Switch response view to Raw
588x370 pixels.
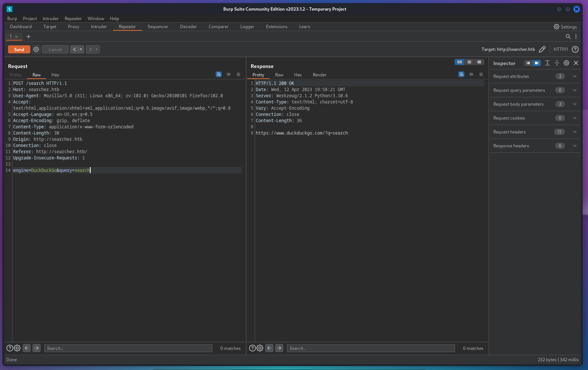point(279,75)
